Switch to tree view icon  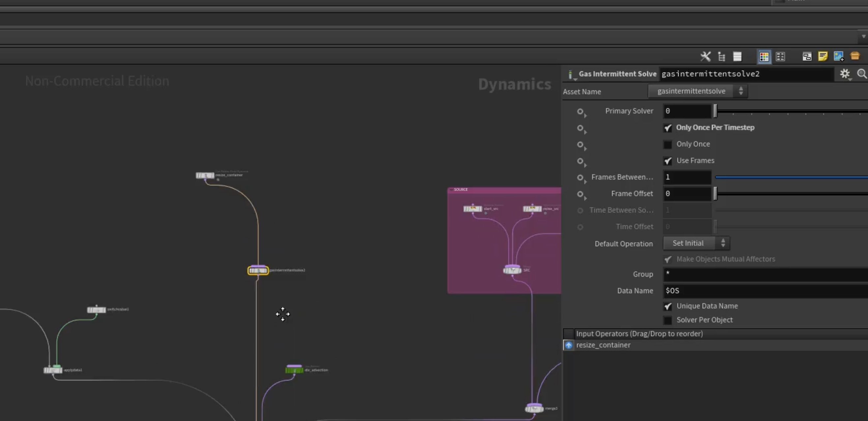721,57
